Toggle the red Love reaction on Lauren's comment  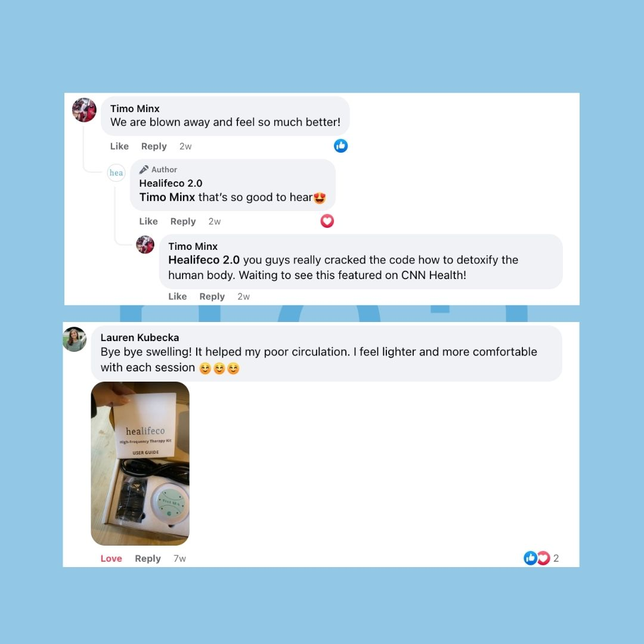tap(112, 559)
